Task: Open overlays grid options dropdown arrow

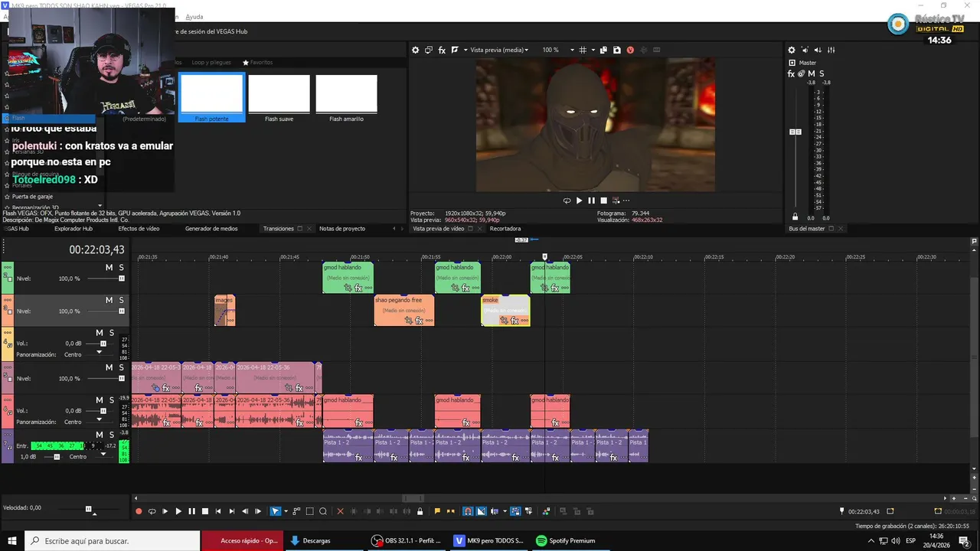Action: point(593,50)
